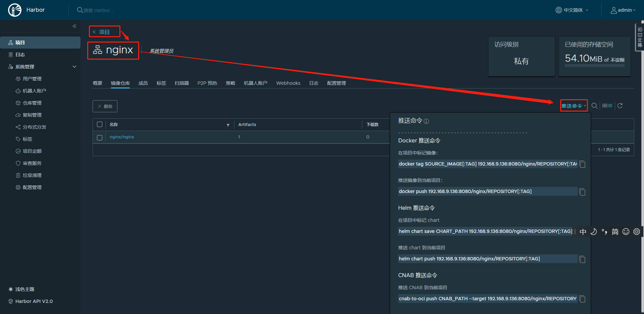Open the Webhooks tab
The image size is (644, 314).
[x=288, y=83]
